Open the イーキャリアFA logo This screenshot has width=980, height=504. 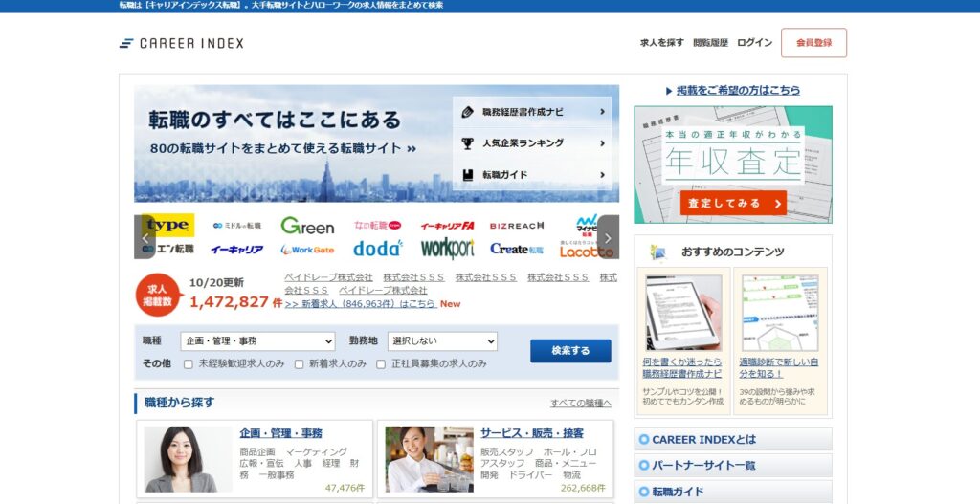tap(448, 226)
